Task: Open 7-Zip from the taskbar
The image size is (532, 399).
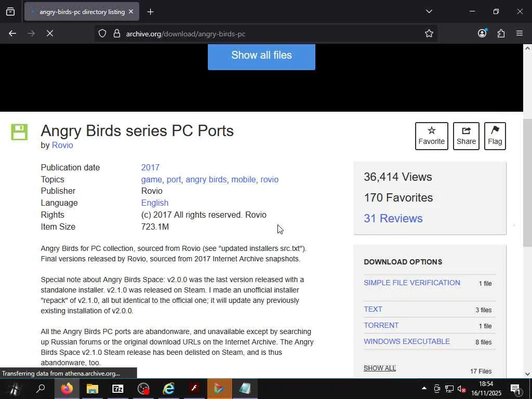Action: pyautogui.click(x=118, y=389)
